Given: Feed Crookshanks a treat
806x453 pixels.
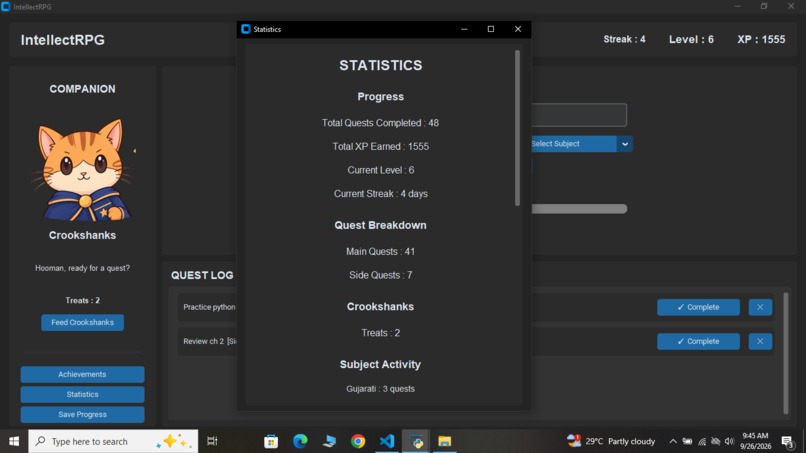Looking at the screenshot, I should pos(82,322).
